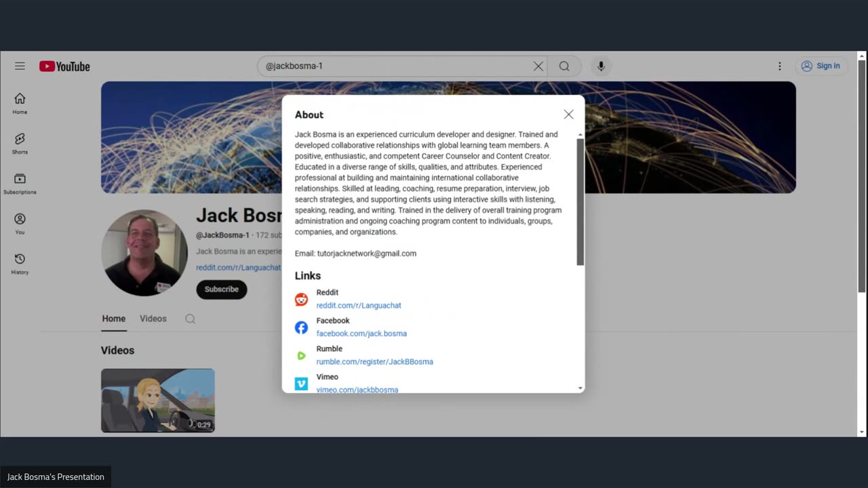The width and height of the screenshot is (868, 488).
Task: Click the reddit link under channel name
Action: (x=239, y=268)
